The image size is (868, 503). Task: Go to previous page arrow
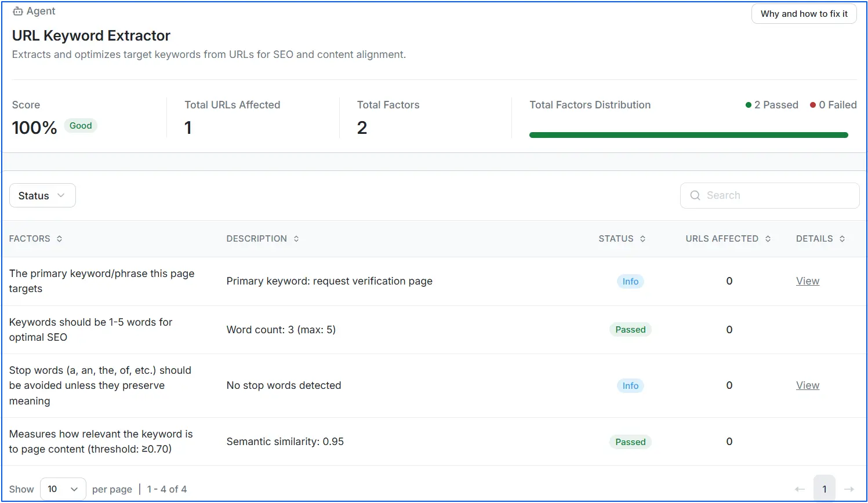click(x=800, y=489)
